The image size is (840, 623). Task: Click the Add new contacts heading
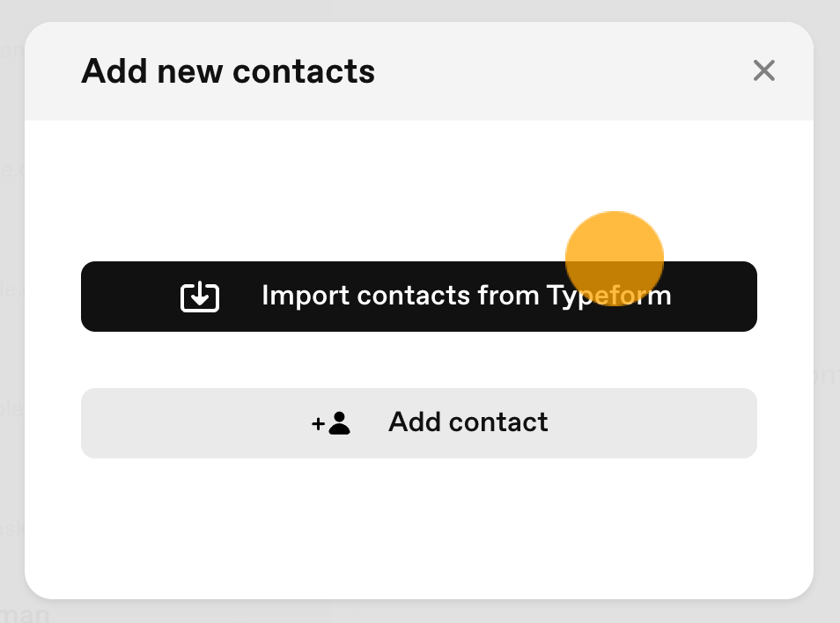[228, 71]
